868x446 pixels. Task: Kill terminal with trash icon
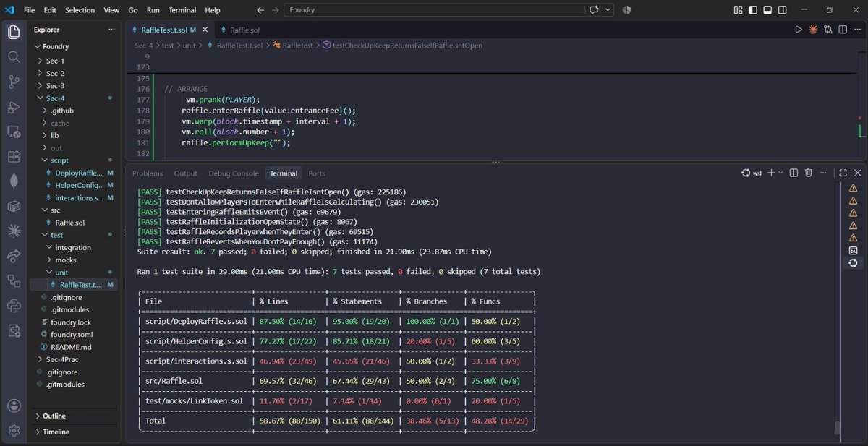(809, 173)
